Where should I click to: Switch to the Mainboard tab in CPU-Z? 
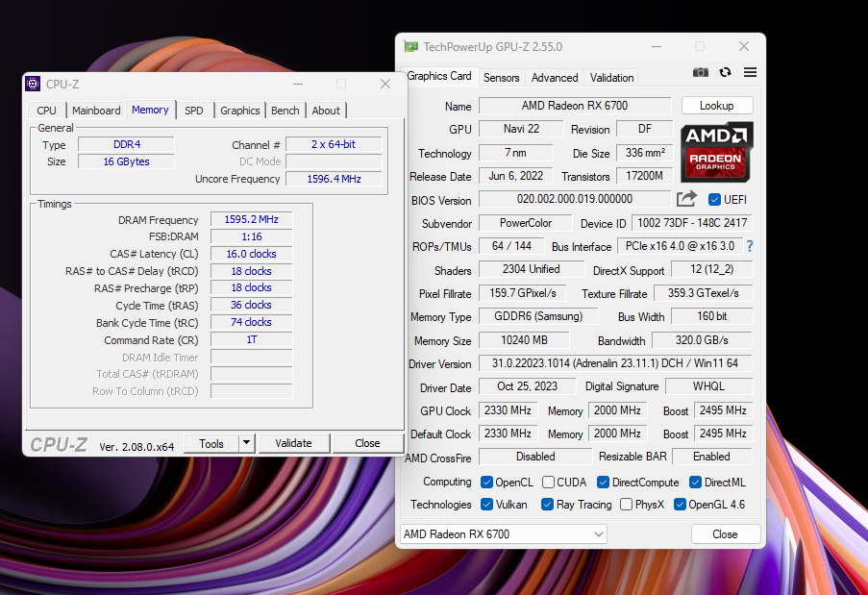click(96, 111)
